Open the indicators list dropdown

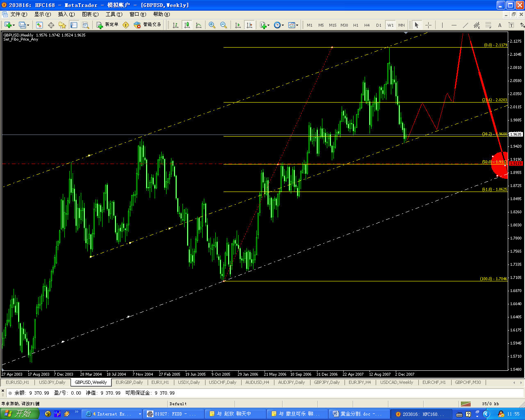265,25
